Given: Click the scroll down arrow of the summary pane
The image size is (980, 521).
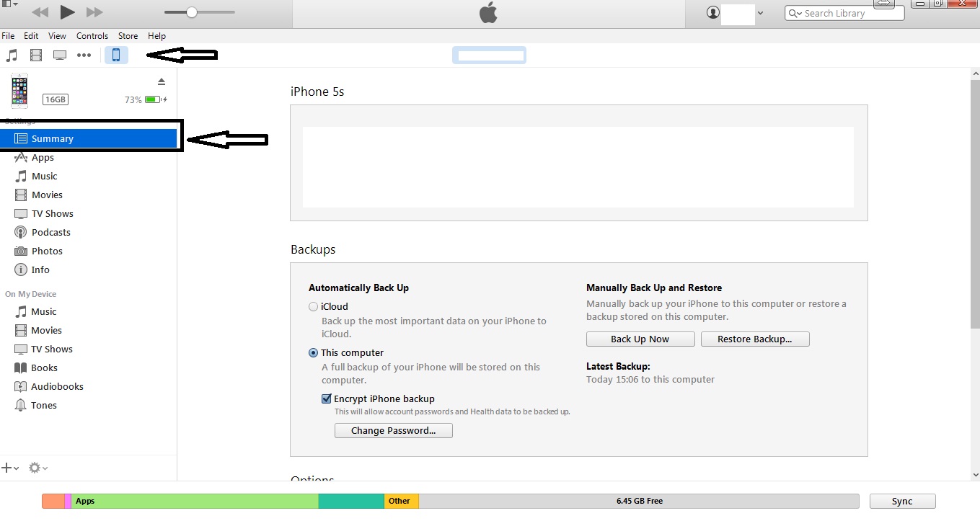Looking at the screenshot, I should coord(976,475).
